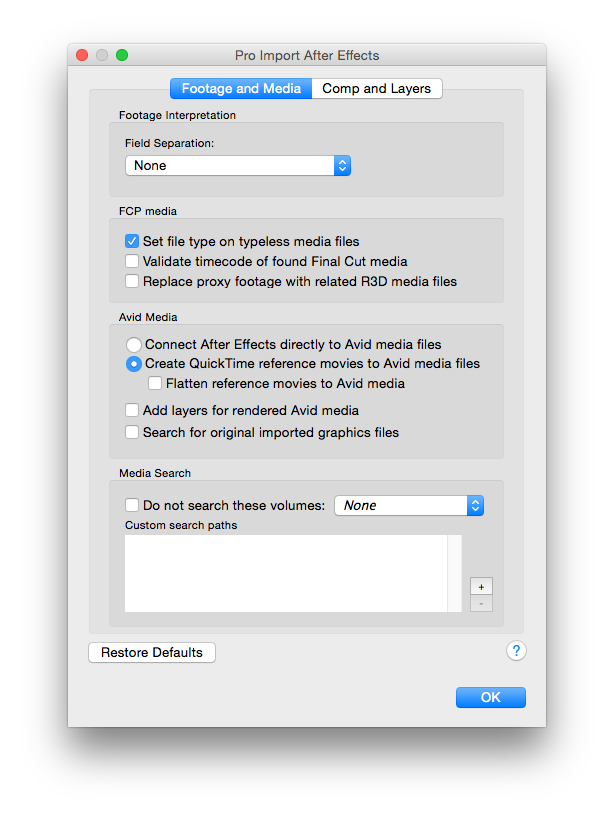Zoom the window with the green button
The height and width of the screenshot is (819, 614).
pyautogui.click(x=122, y=55)
